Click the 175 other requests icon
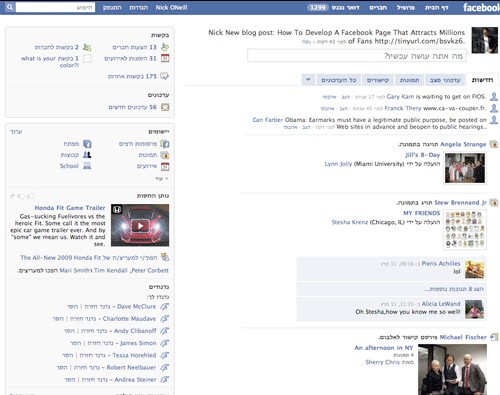500x395 pixels. tap(165, 76)
